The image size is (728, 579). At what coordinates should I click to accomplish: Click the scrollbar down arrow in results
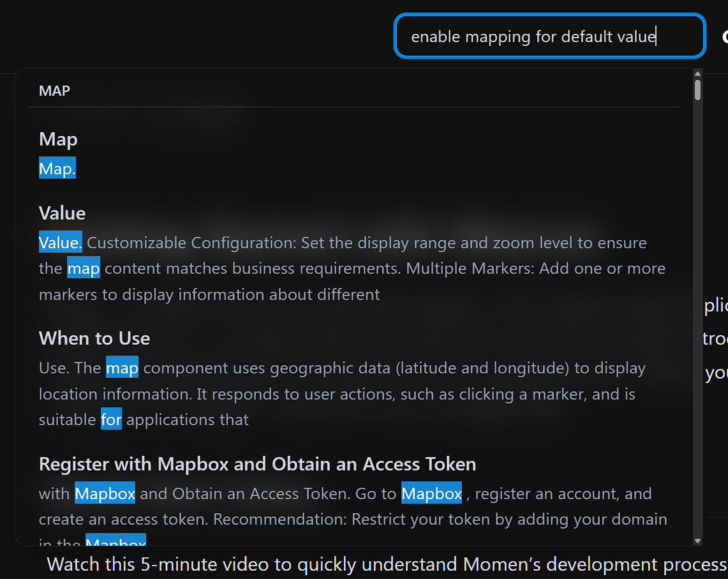(x=697, y=541)
